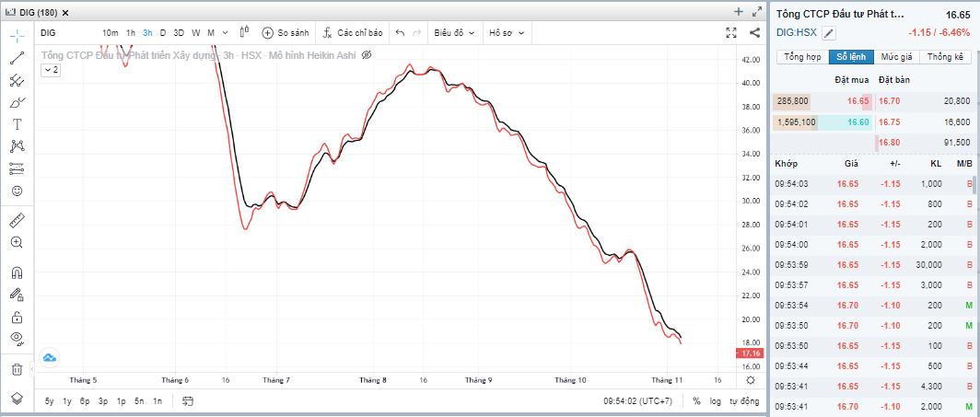Click the So sánh compare button
The image size is (980, 417).
click(285, 32)
